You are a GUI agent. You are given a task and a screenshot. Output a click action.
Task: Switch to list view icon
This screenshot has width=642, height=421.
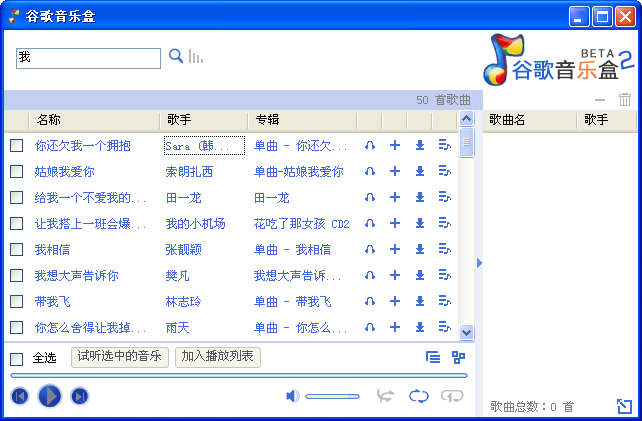pos(433,358)
